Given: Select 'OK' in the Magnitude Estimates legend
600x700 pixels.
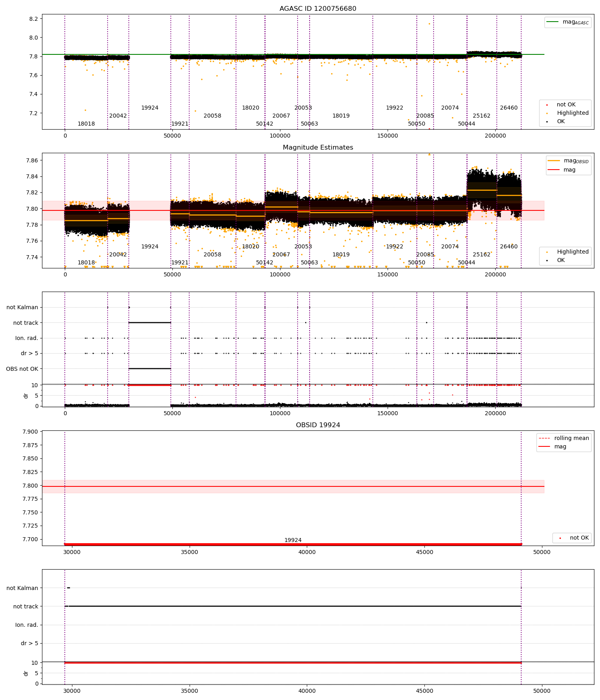Looking at the screenshot, I should (x=561, y=260).
